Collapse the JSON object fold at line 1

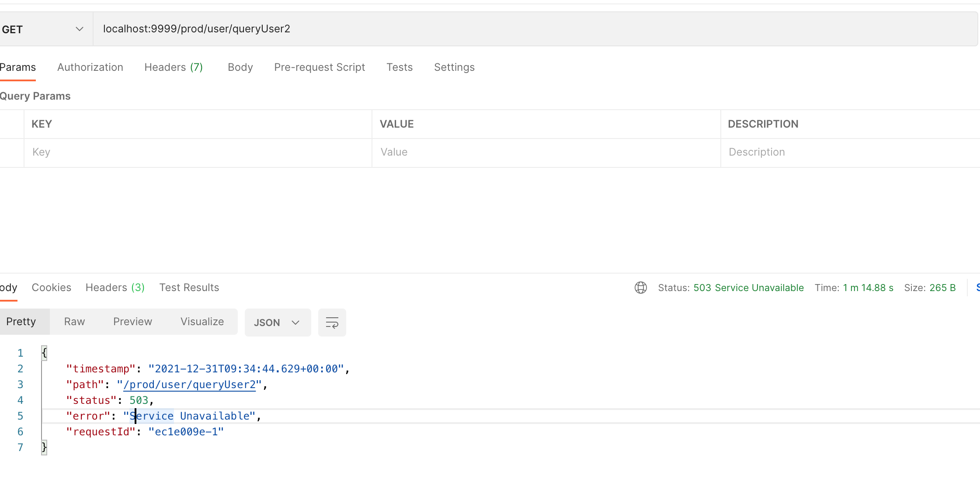tap(44, 352)
